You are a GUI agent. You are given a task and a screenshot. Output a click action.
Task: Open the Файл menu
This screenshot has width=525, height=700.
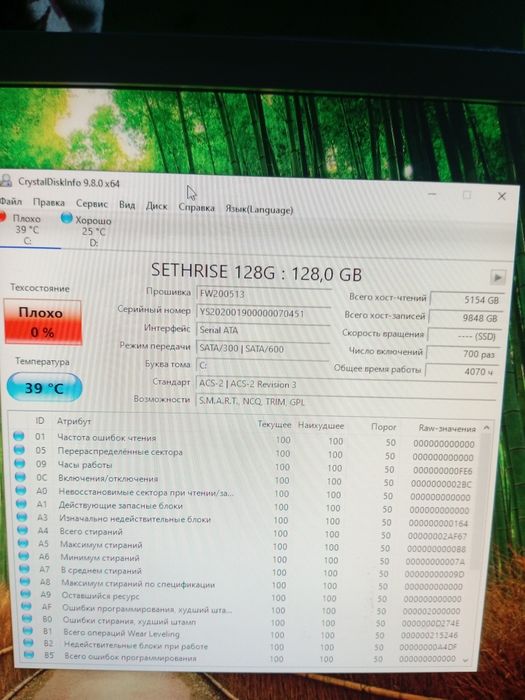click(x=11, y=201)
